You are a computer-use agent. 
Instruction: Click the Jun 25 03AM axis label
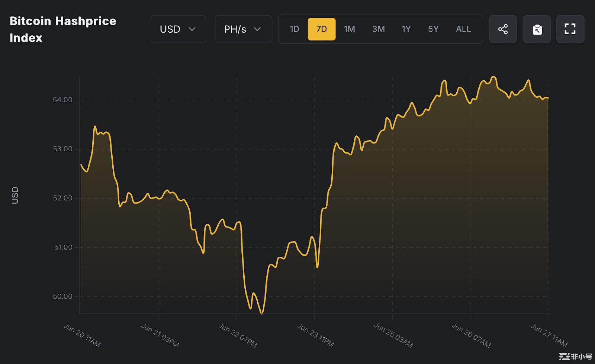[x=393, y=335]
